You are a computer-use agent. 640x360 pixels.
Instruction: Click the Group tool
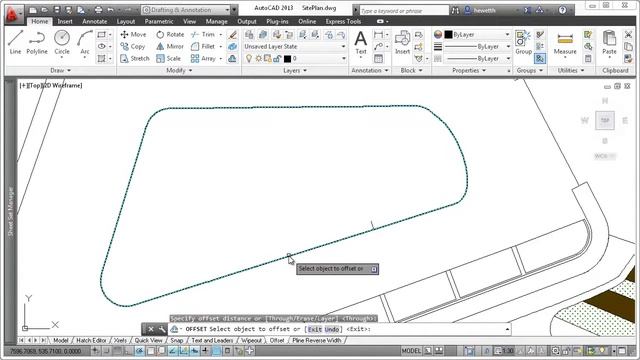[523, 42]
